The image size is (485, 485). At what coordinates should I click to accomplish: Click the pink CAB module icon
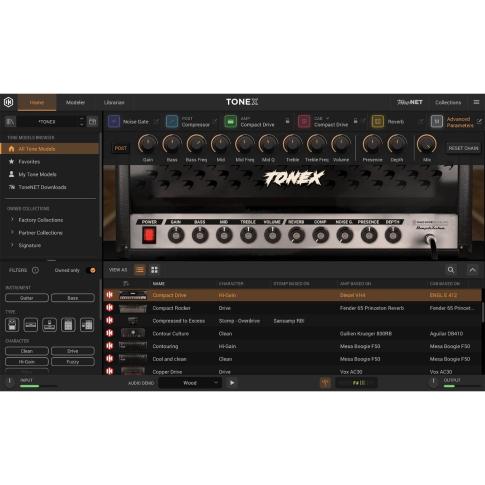pos(304,122)
